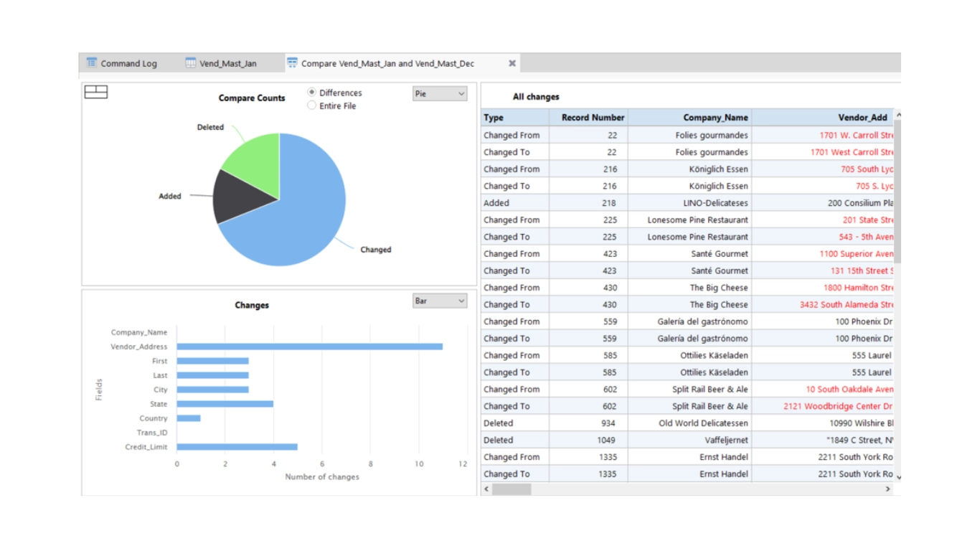Image resolution: width=980 pixels, height=551 pixels.
Task: Click the horizontal scrollbar right arrow
Action: pos(887,489)
